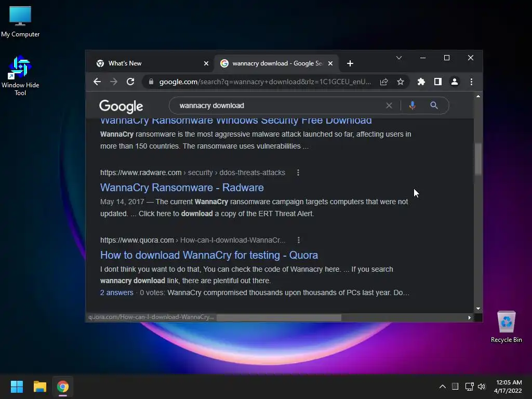The image size is (532, 399).
Task: Close the wannacry download tab
Action: 330,63
